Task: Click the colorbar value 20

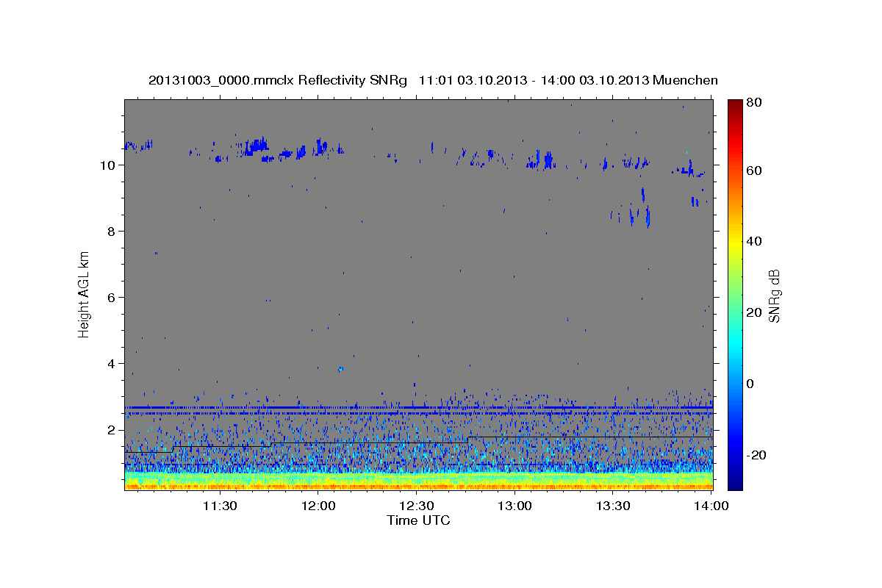Action: (753, 312)
